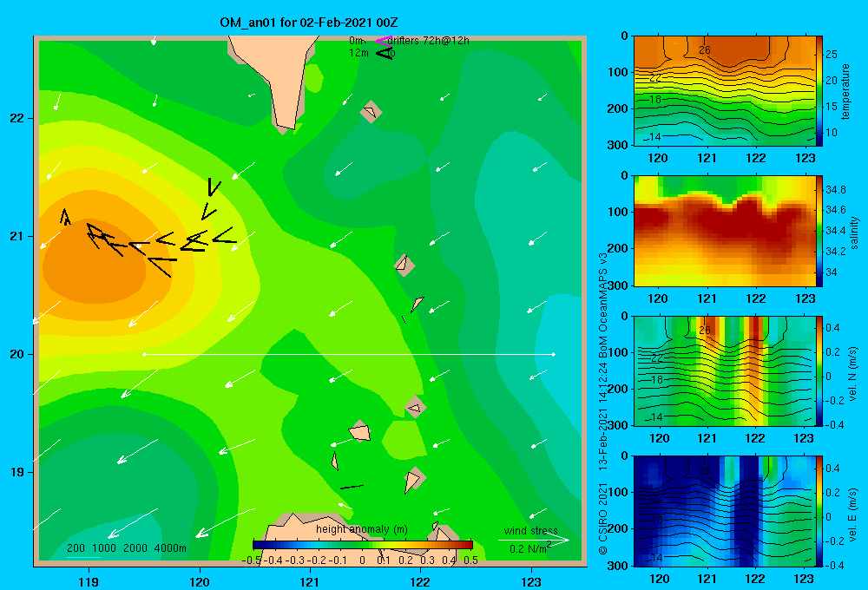Image resolution: width=868 pixels, height=590 pixels.
Task: Click the 26 contour label in the temperature plot
Action: 704,49
